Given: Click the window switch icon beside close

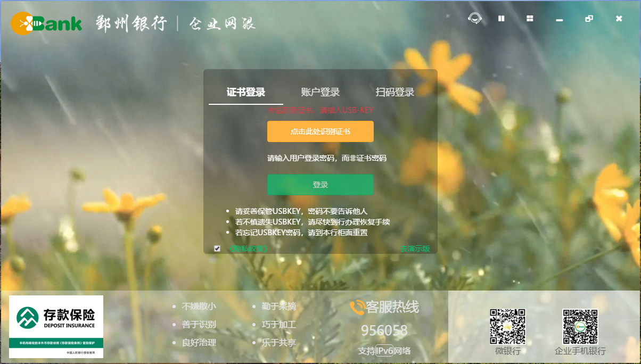Looking at the screenshot, I should tap(589, 18).
